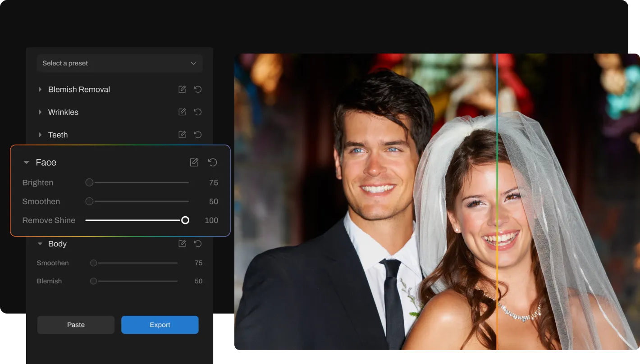Viewport: 640px width, 364px height.
Task: Reset the Blemish Removal settings
Action: click(x=197, y=90)
